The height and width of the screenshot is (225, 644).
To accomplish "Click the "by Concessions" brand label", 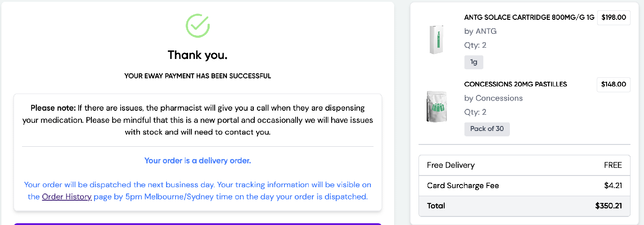I will coord(493,98).
